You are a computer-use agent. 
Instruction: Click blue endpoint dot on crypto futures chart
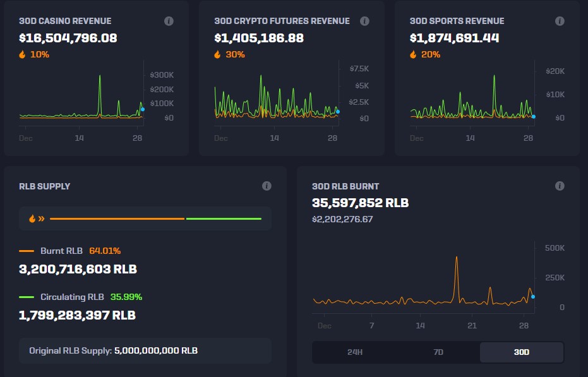point(338,112)
